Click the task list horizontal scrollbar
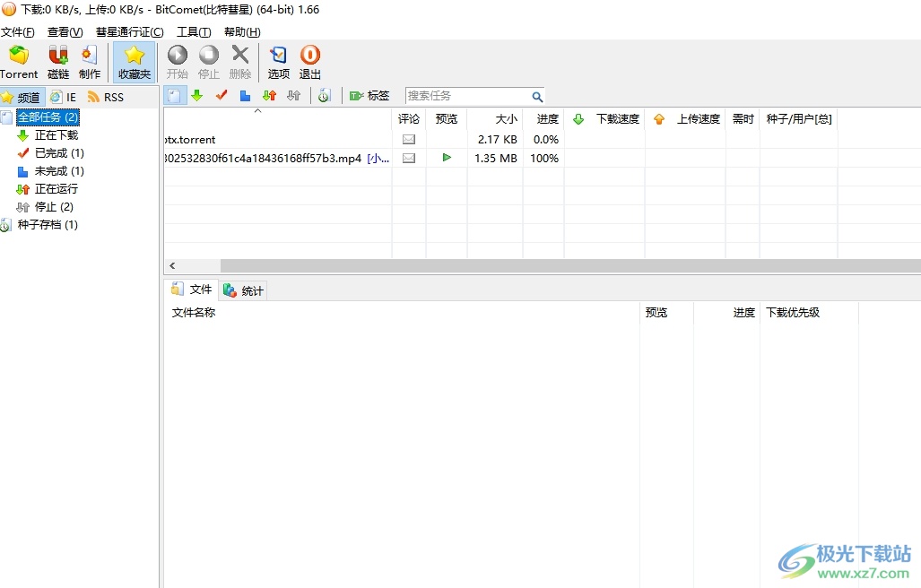The height and width of the screenshot is (588, 921). click(569, 265)
